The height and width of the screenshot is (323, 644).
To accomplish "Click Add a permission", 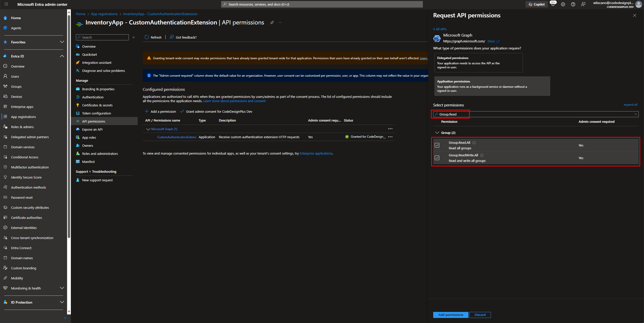I will [160, 111].
